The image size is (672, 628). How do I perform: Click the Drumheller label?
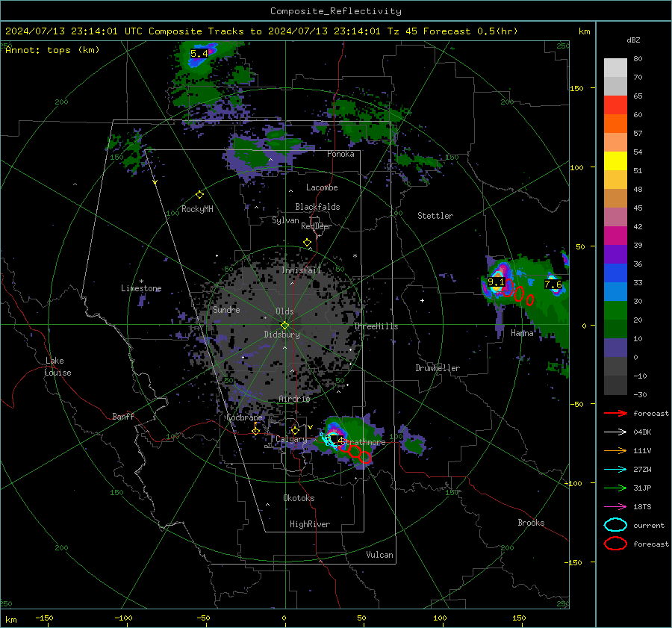coord(438,368)
